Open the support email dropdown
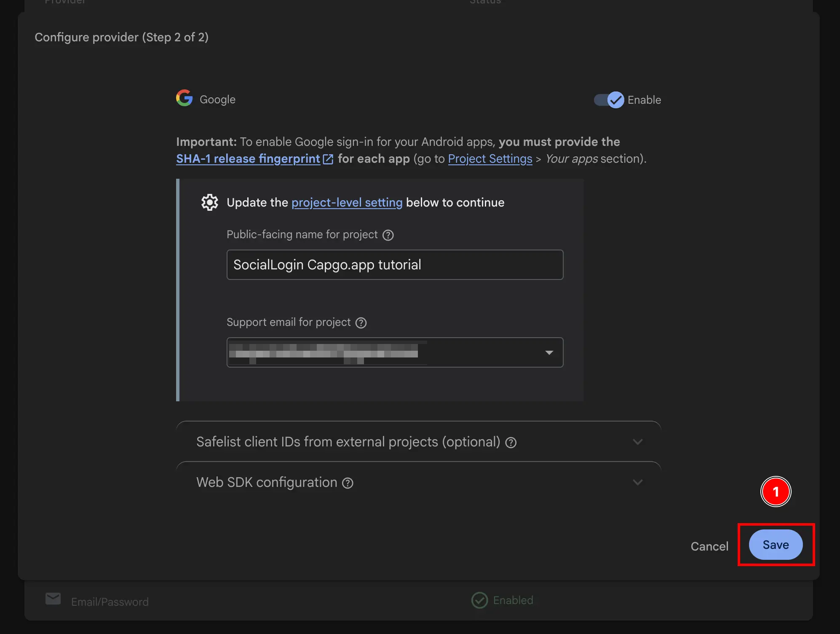The image size is (840, 634). [x=549, y=352]
